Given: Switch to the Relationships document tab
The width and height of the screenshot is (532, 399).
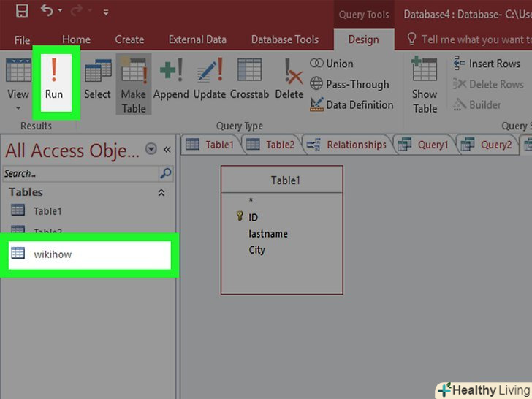Looking at the screenshot, I should [x=346, y=145].
